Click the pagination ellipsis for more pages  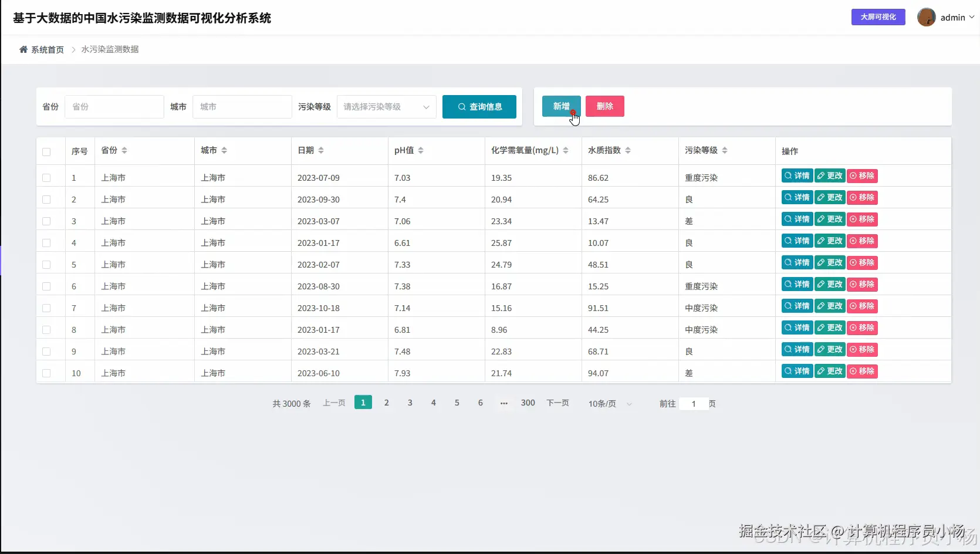[x=504, y=403]
